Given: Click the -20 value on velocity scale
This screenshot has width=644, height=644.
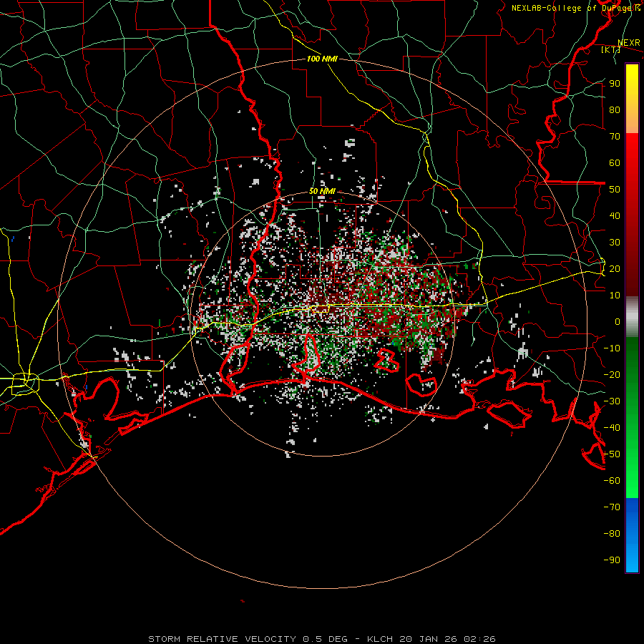Looking at the screenshot, I should coord(612,374).
